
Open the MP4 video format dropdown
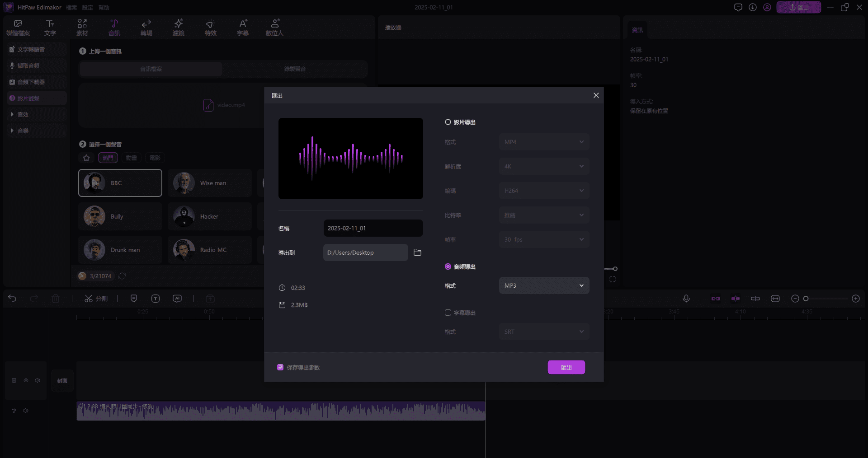[x=544, y=142]
